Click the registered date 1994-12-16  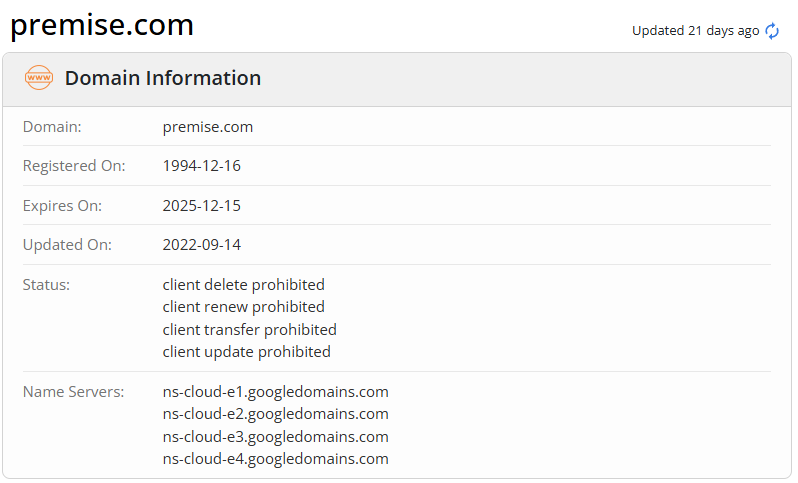tap(202, 166)
